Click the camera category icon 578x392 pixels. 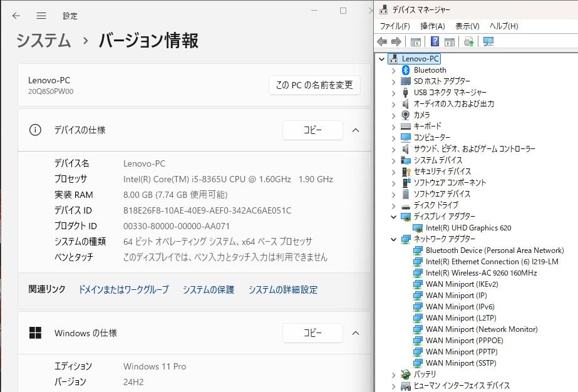(406, 115)
